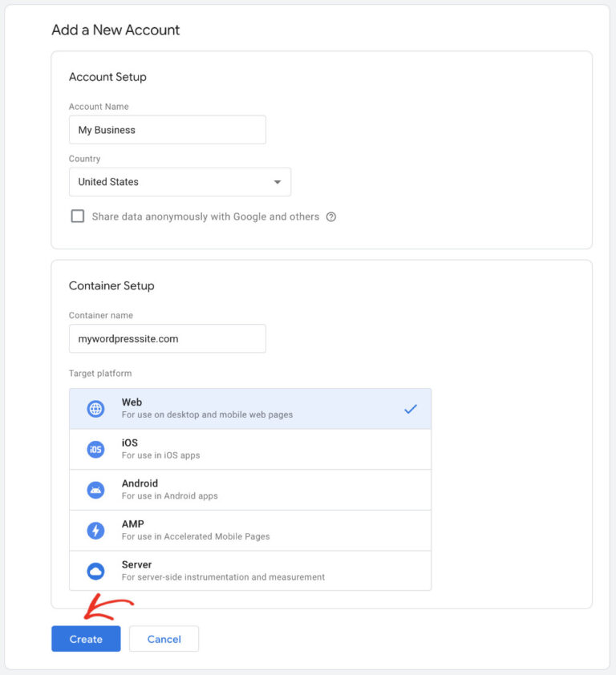Click the AMP lightning bolt icon
Viewport: 616px width, 675px height.
coord(95,530)
